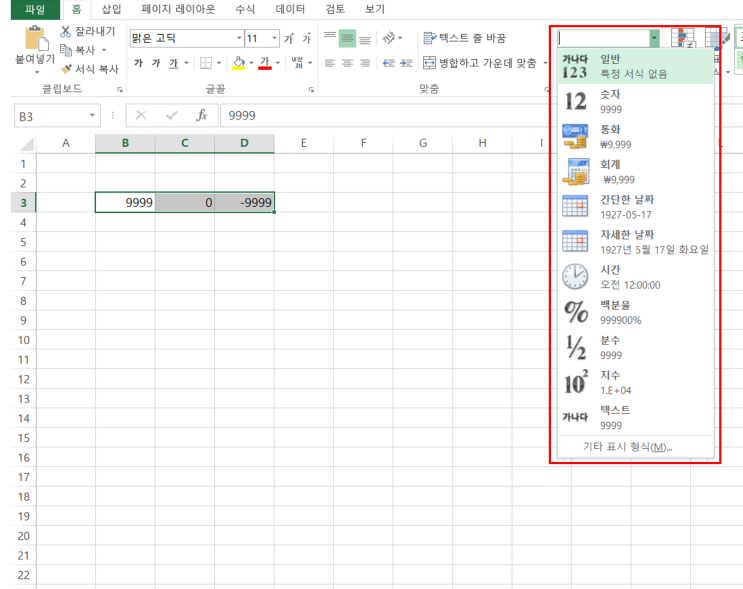Viewport: 743px width, 589px height.
Task: Select the Short Date (간단한 날짜) format
Action: tap(635, 207)
